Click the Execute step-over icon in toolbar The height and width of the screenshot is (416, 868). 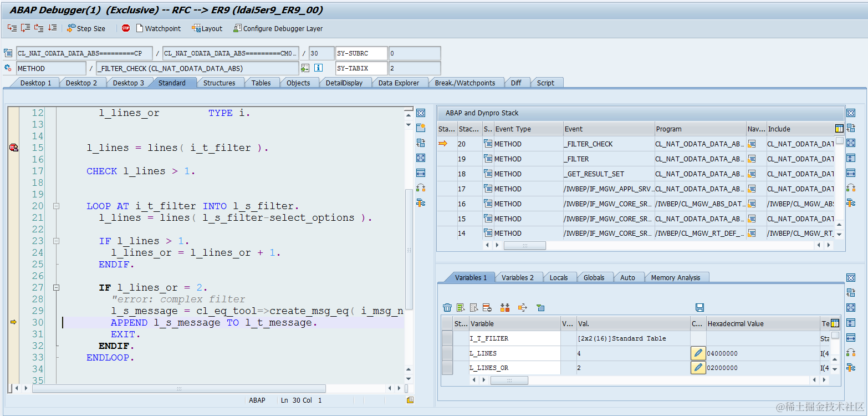click(25, 28)
